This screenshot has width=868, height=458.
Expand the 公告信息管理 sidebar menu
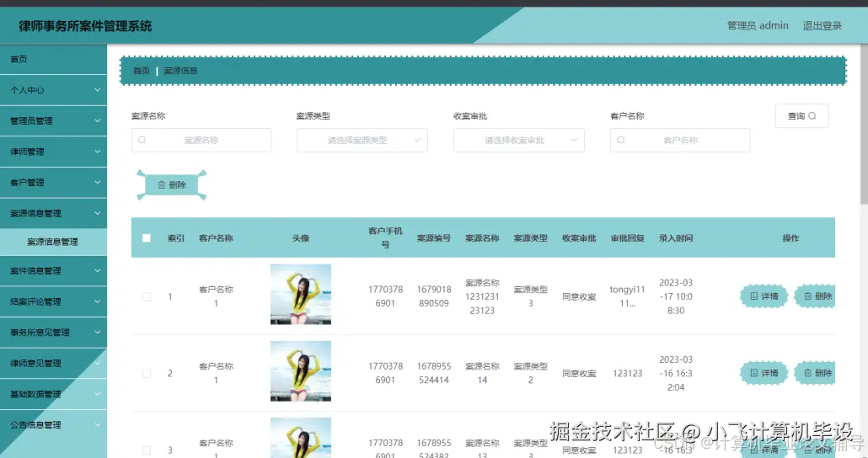53,425
